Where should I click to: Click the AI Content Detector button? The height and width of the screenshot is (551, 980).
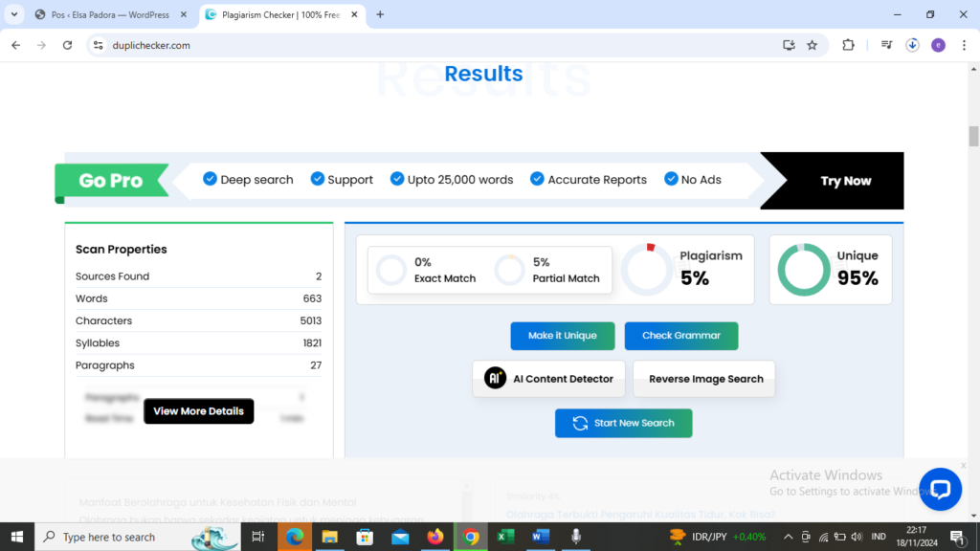click(x=548, y=379)
